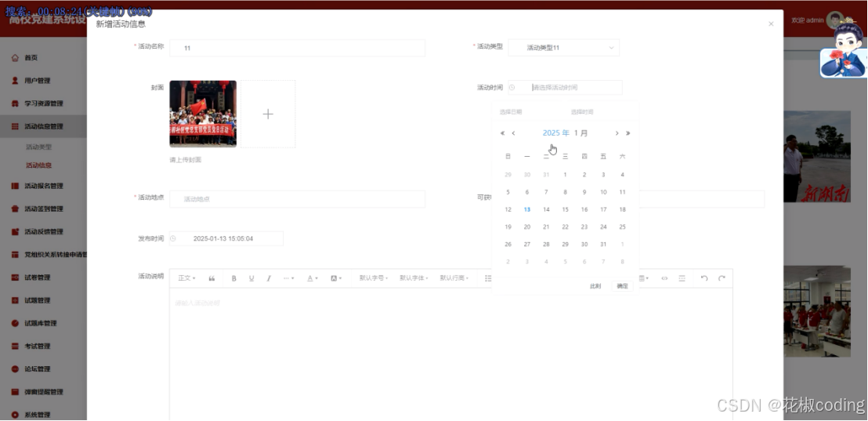Open the 正文 heading style dropdown
This screenshot has height=421, width=868.
point(186,278)
